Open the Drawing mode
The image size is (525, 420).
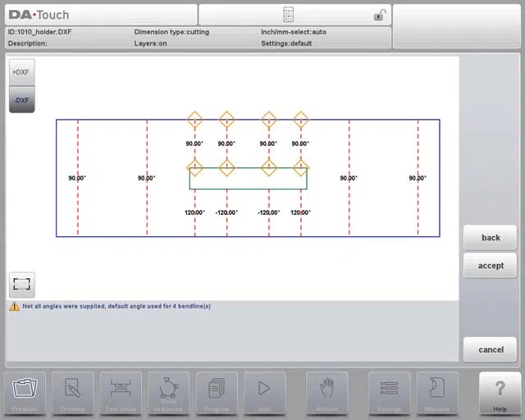point(73,394)
